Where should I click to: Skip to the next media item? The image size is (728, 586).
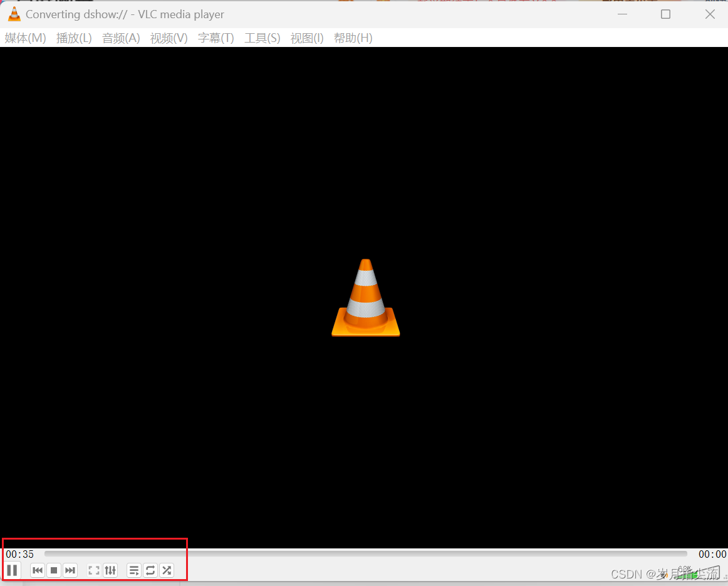[70, 570]
